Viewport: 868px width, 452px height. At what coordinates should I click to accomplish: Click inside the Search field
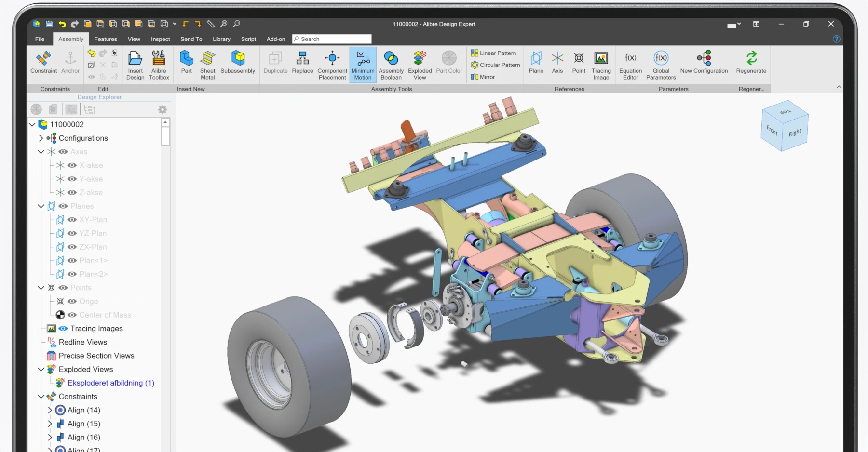pos(333,39)
